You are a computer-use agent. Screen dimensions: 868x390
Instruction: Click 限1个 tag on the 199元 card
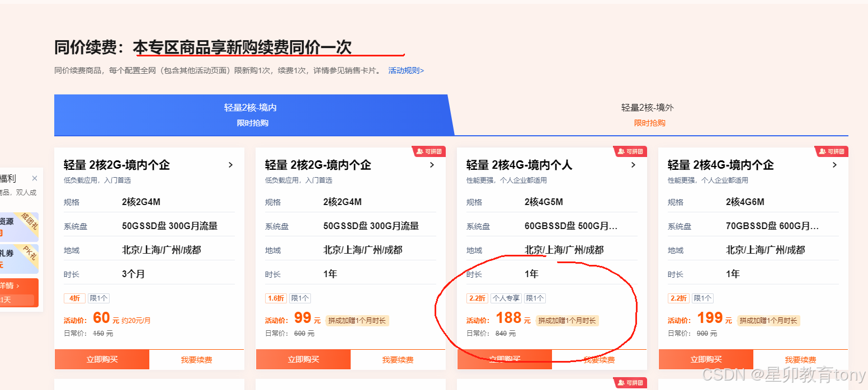click(702, 298)
